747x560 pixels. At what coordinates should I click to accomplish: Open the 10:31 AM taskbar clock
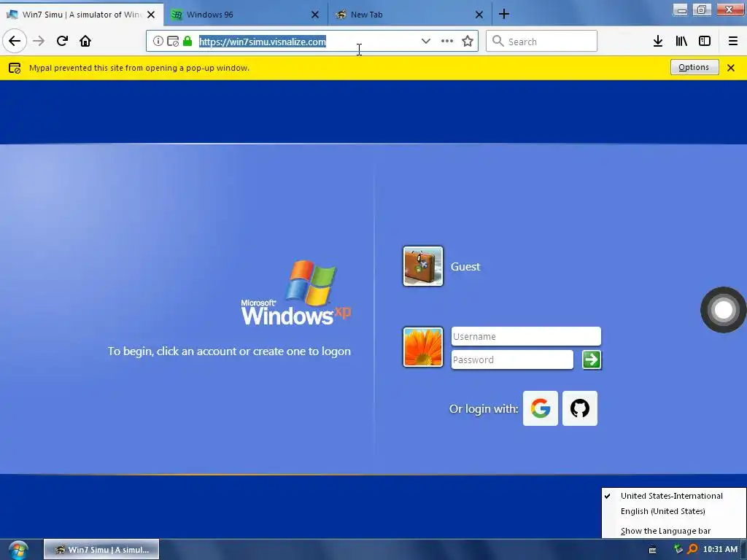(x=720, y=549)
